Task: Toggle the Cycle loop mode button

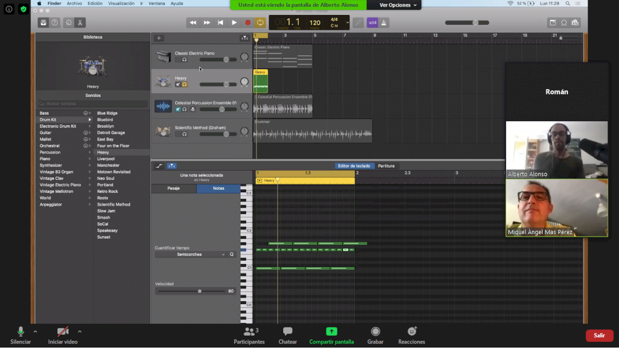Action: [x=260, y=23]
